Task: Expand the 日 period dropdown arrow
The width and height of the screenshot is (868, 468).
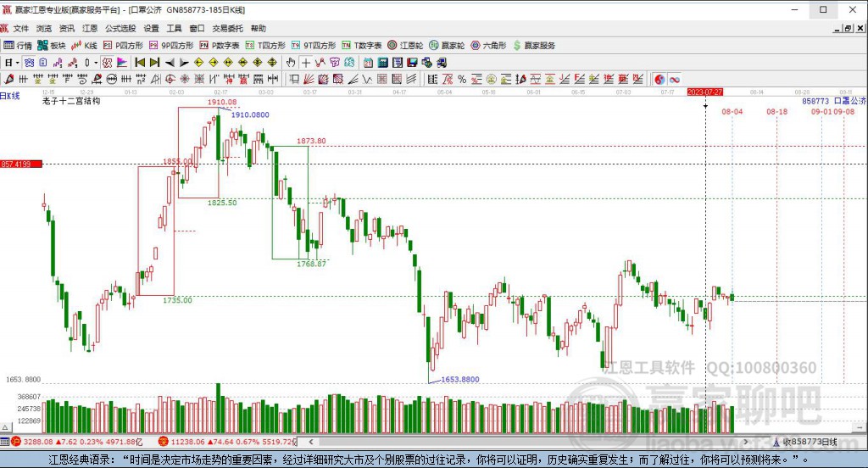Action: [x=18, y=63]
